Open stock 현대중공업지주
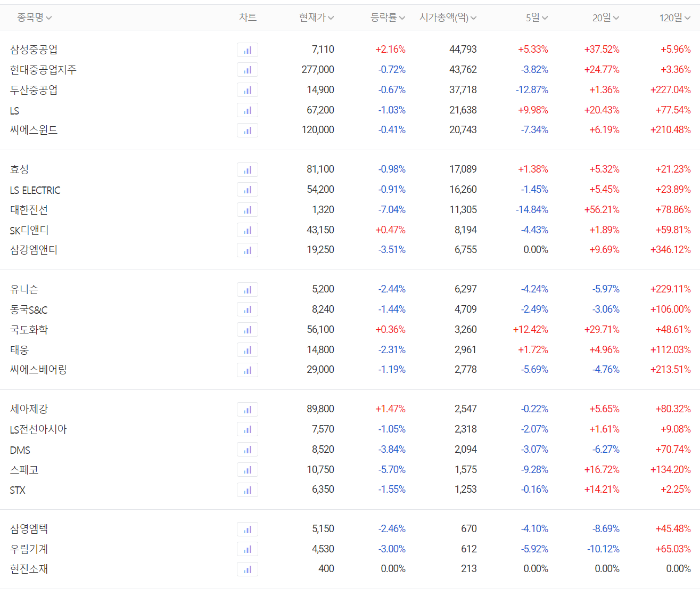This screenshot has width=700, height=595. pyautogui.click(x=43, y=70)
